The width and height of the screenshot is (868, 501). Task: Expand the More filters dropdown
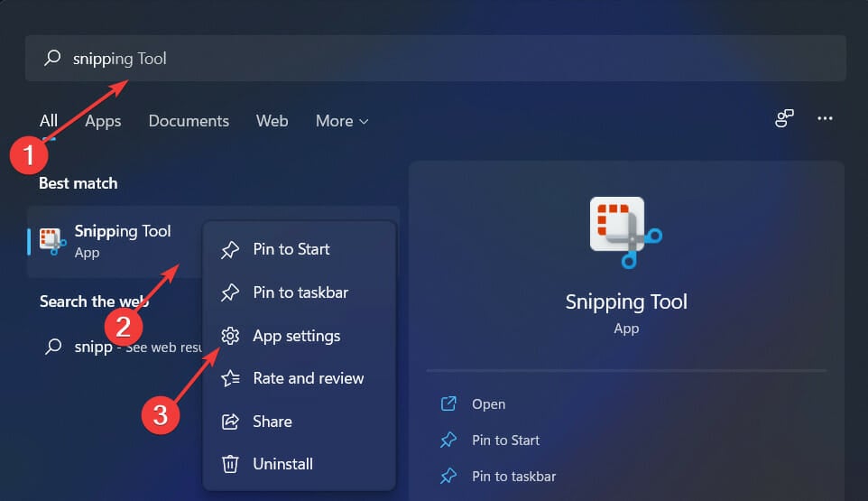(342, 121)
